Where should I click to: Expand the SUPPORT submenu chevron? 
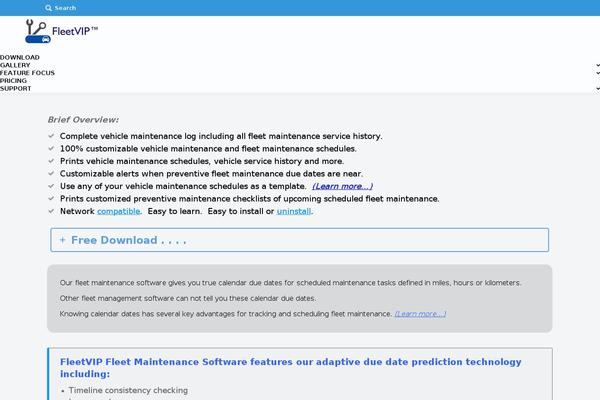tap(598, 89)
